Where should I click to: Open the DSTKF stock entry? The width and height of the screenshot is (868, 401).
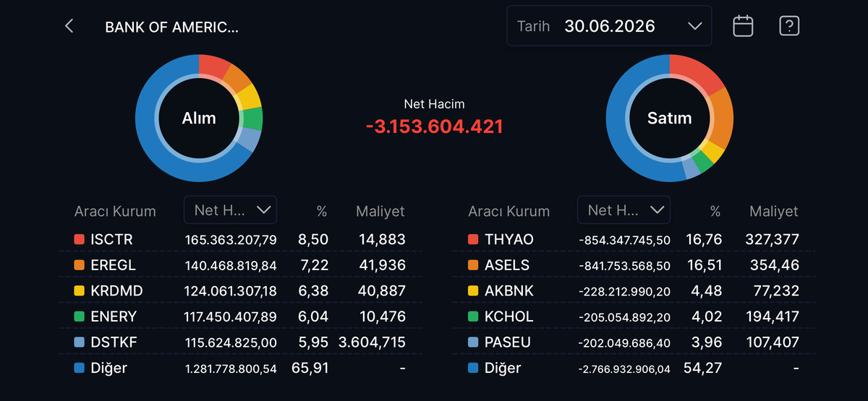[x=112, y=342]
